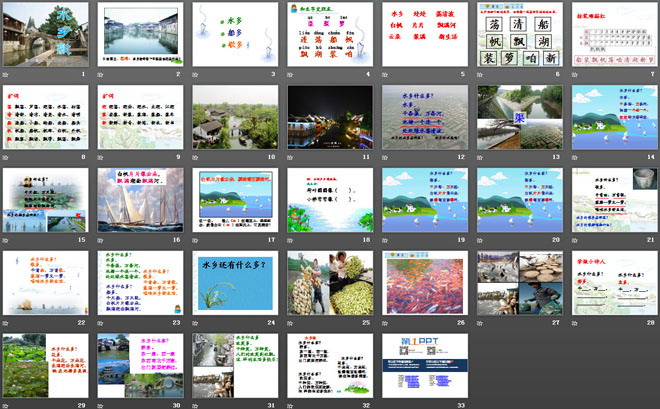Select slide 29 lotus field photo thumbnail
660x409 pixels.
click(x=45, y=366)
